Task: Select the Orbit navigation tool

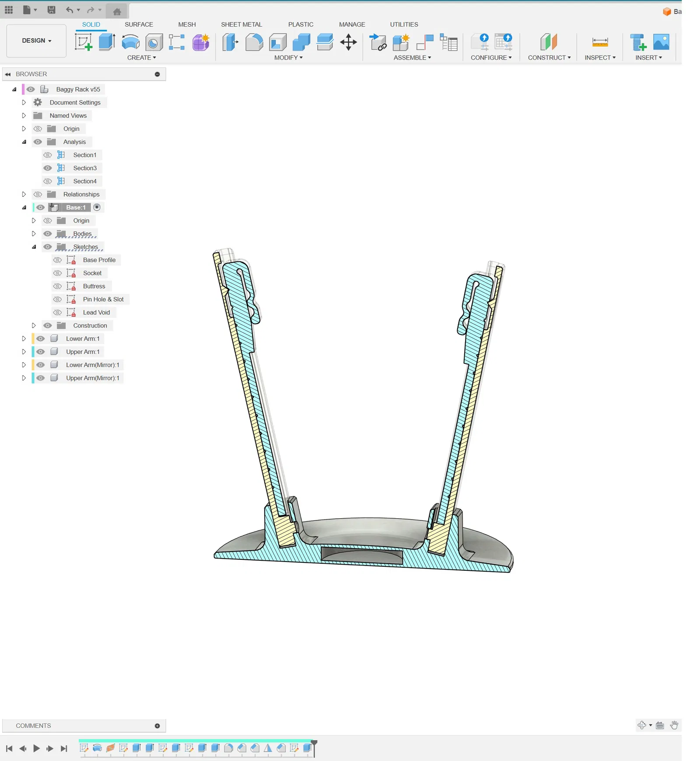Action: point(642,725)
